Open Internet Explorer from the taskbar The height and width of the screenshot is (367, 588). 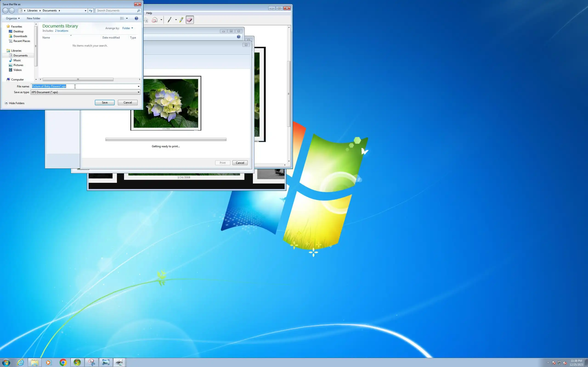[21, 362]
